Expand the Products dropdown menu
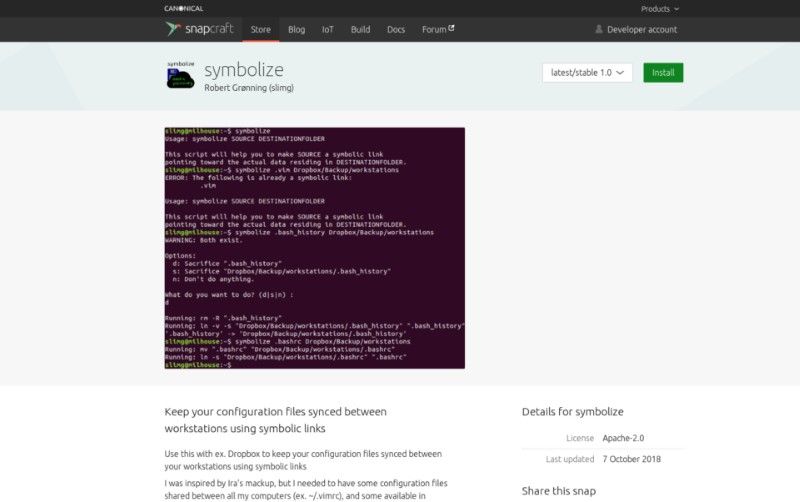Viewport: 800px width, 502px height. click(x=659, y=8)
